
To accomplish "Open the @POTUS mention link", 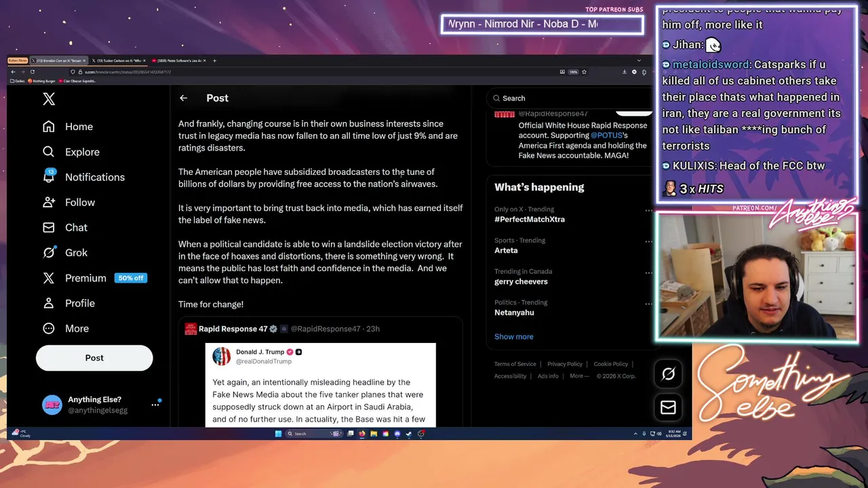I will pyautogui.click(x=606, y=136).
